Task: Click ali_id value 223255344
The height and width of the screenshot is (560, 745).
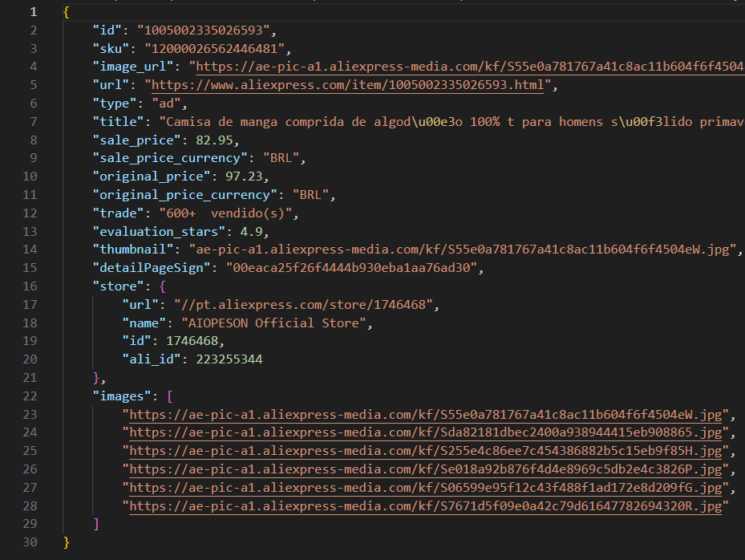Action: [x=229, y=359]
